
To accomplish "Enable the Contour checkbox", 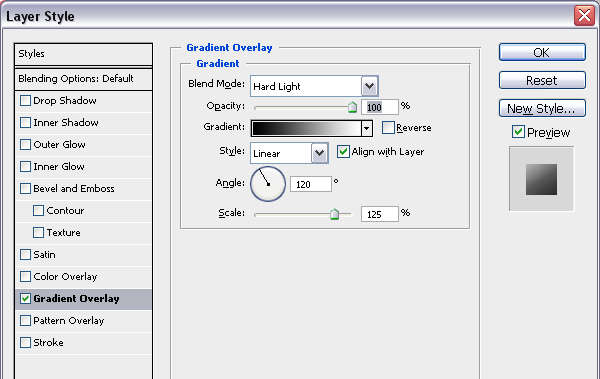I will click(38, 211).
